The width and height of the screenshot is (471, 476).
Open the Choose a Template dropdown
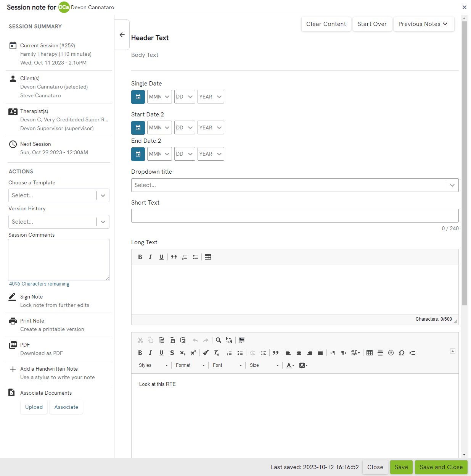pos(59,195)
